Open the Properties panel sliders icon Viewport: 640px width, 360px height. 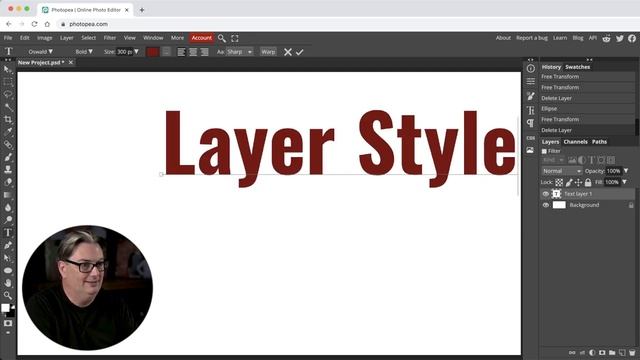point(531,82)
